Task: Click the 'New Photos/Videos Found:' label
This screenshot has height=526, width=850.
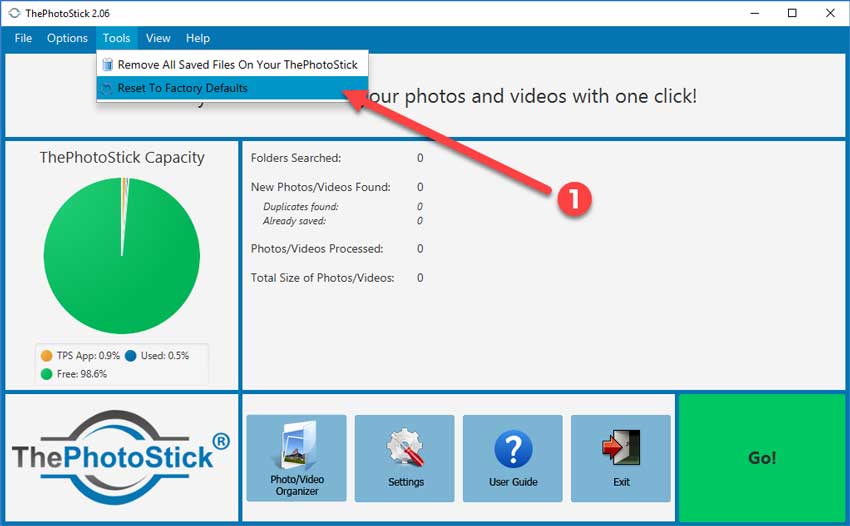Action: pyautogui.click(x=320, y=187)
